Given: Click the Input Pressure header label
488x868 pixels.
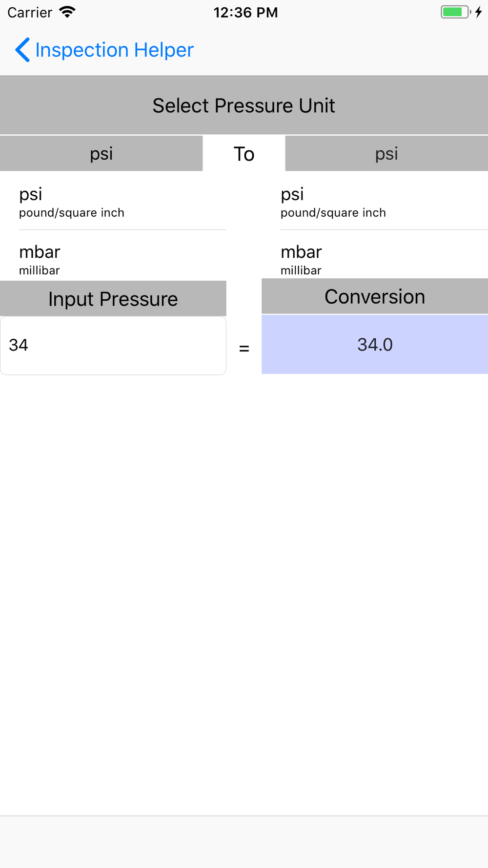Looking at the screenshot, I should (113, 298).
